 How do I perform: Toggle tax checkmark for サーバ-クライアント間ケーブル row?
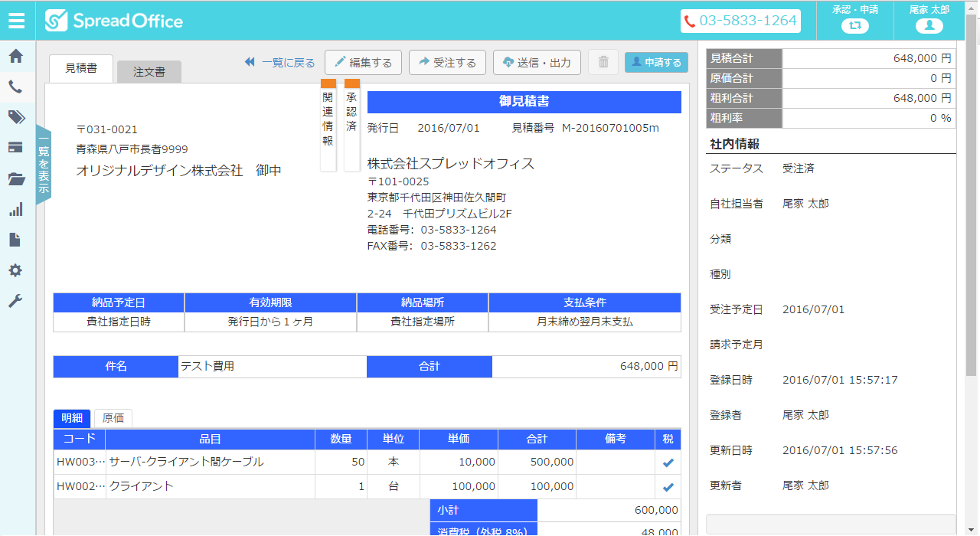coord(668,462)
